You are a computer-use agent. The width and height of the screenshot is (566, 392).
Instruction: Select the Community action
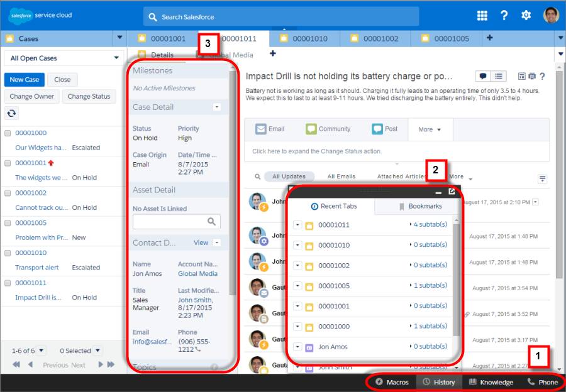point(328,129)
